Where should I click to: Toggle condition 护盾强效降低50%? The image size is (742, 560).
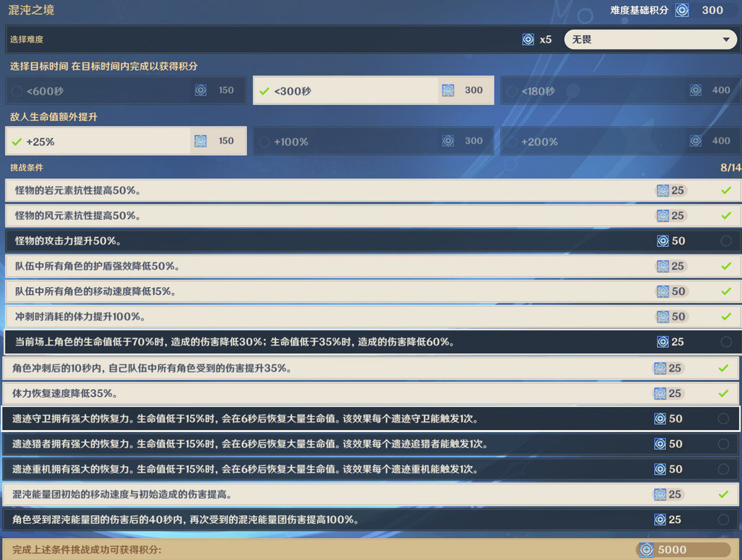[373, 266]
